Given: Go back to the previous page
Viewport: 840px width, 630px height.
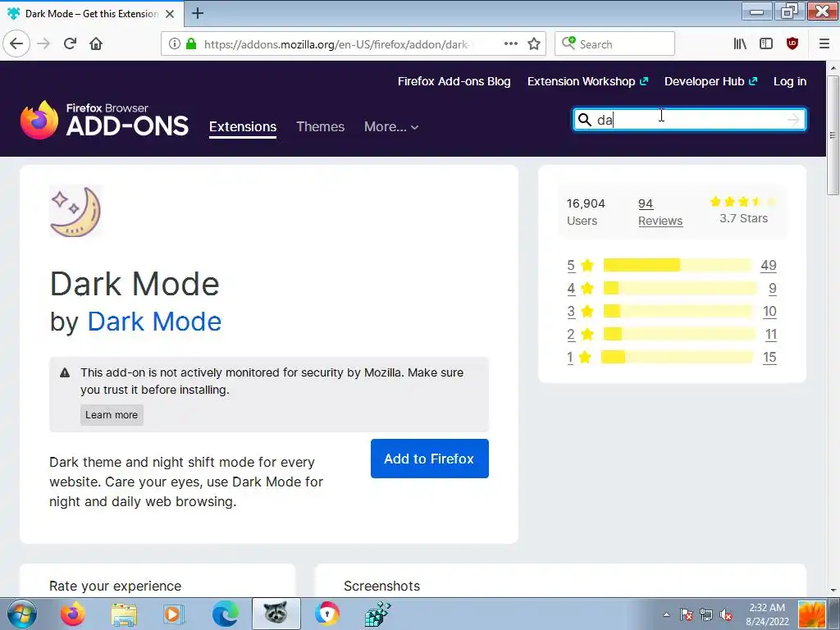Looking at the screenshot, I should [x=16, y=43].
